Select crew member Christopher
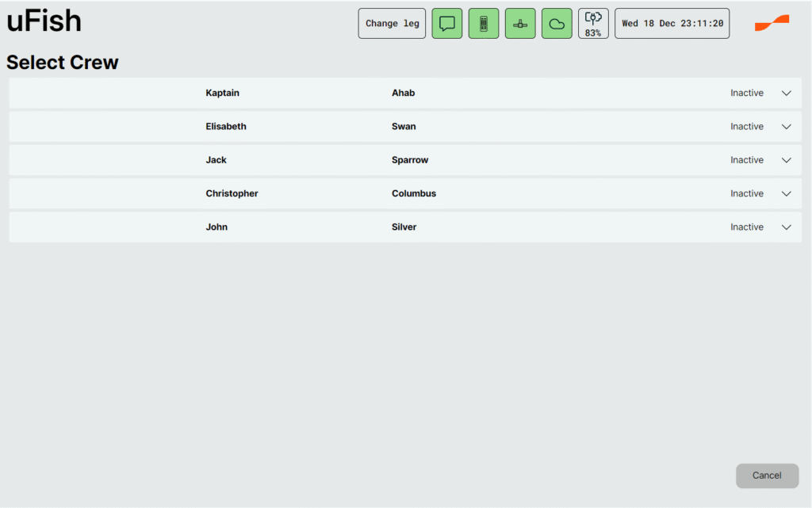The width and height of the screenshot is (812, 508). (x=232, y=193)
